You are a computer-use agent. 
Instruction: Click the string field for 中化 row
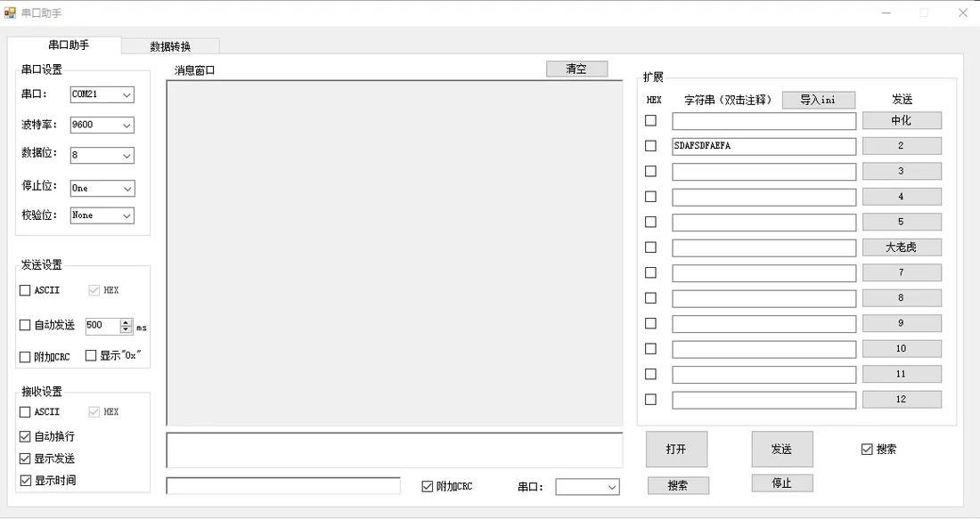764,121
